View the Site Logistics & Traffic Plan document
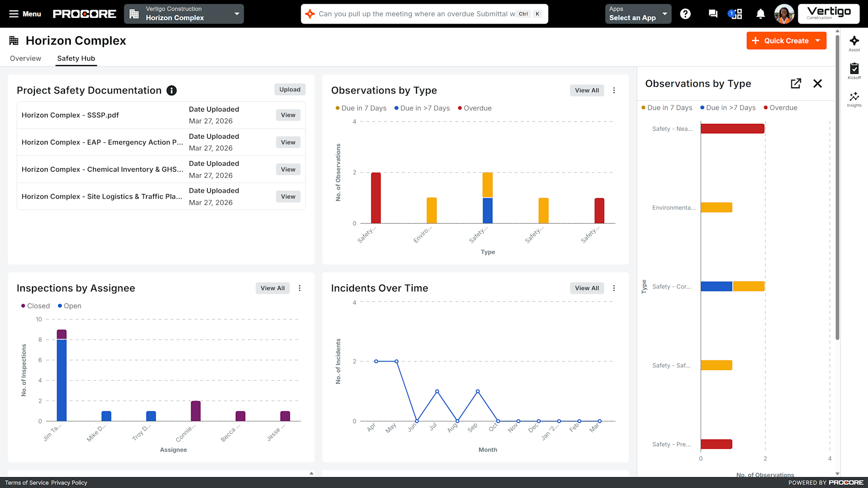This screenshot has width=868, height=488. (288, 196)
